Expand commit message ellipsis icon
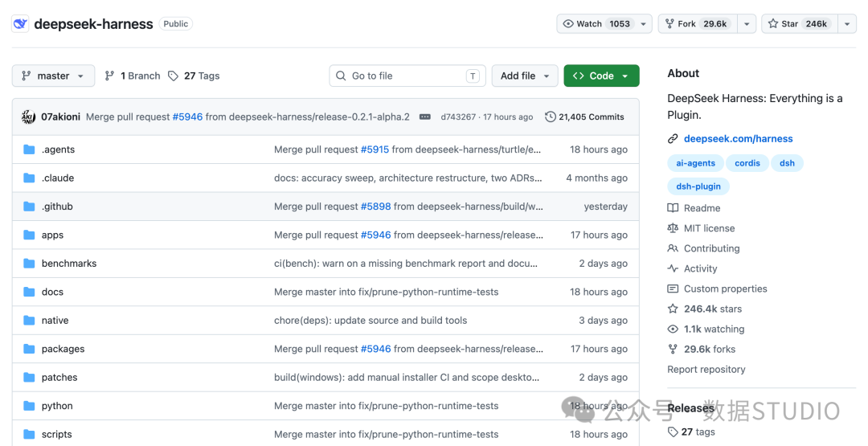 pyautogui.click(x=424, y=117)
